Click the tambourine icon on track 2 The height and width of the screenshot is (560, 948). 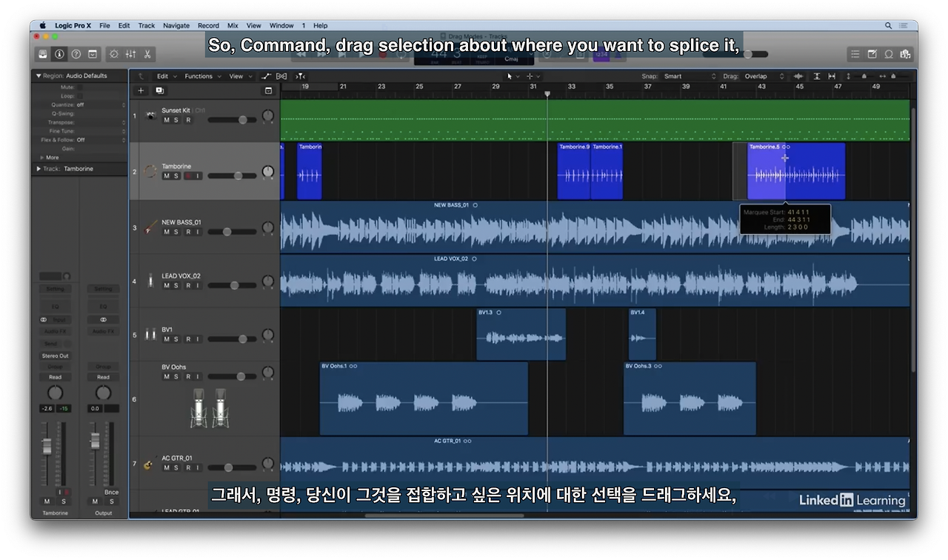(x=150, y=171)
